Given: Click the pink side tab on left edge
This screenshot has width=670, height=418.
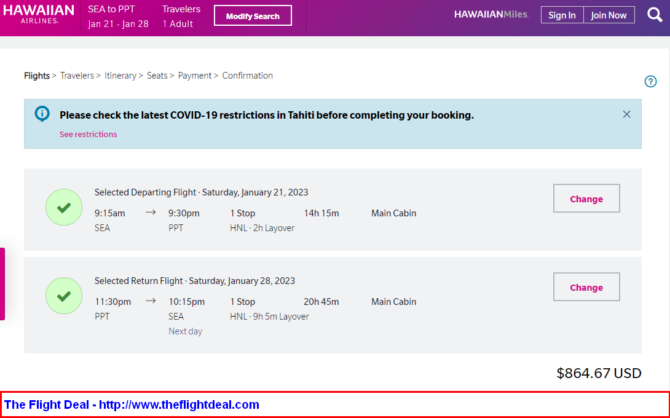Looking at the screenshot, I should point(2,284).
